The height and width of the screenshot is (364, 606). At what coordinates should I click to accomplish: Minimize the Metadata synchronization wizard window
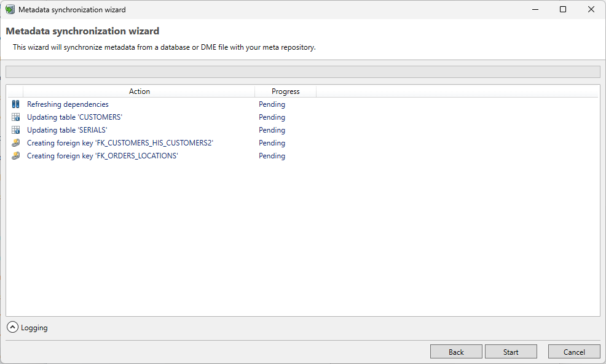coord(534,9)
